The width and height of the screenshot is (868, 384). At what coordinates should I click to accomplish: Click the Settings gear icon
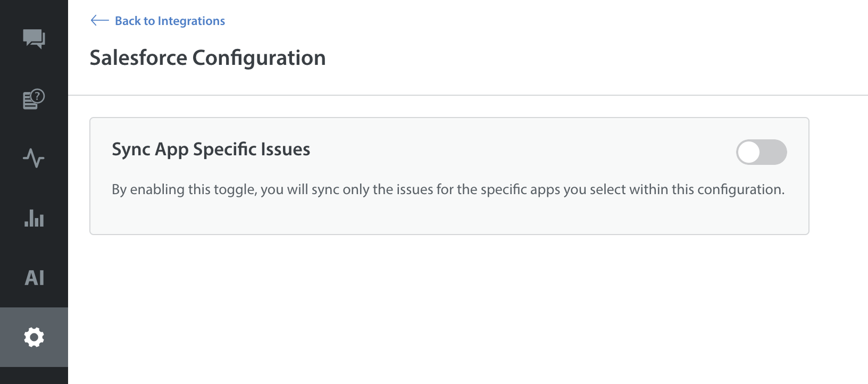34,337
